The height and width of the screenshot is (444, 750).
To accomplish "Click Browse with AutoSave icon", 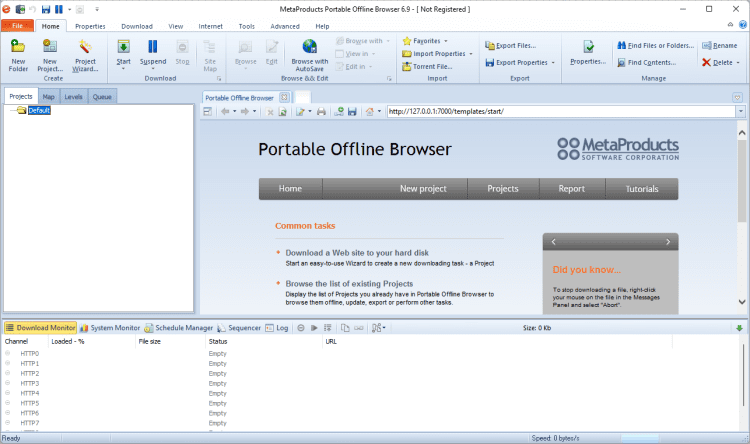I will point(309,48).
